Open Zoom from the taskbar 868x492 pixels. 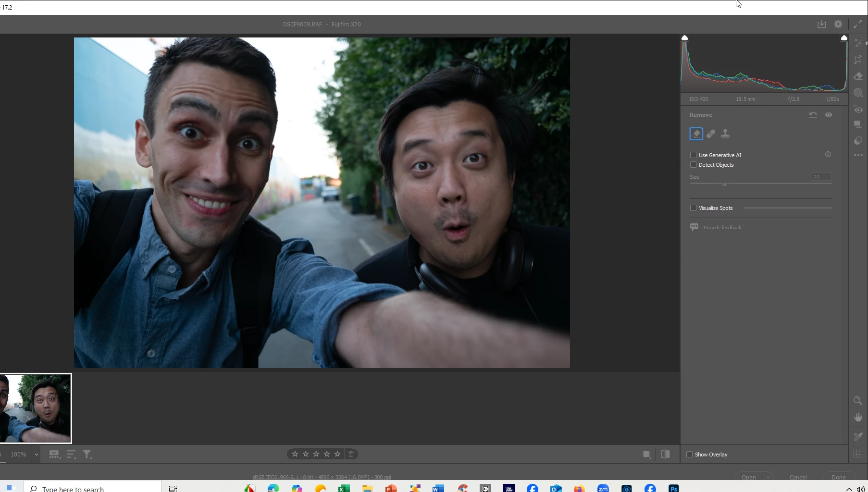(603, 488)
